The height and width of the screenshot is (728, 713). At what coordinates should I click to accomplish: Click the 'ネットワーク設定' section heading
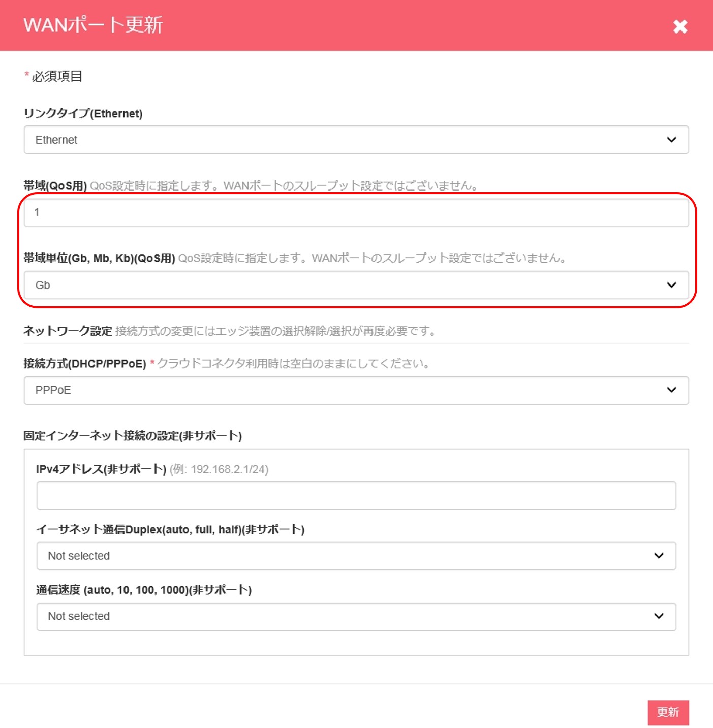[68, 331]
